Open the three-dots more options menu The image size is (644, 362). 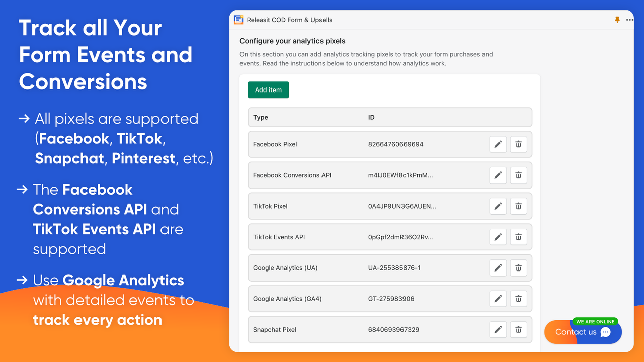tap(630, 20)
